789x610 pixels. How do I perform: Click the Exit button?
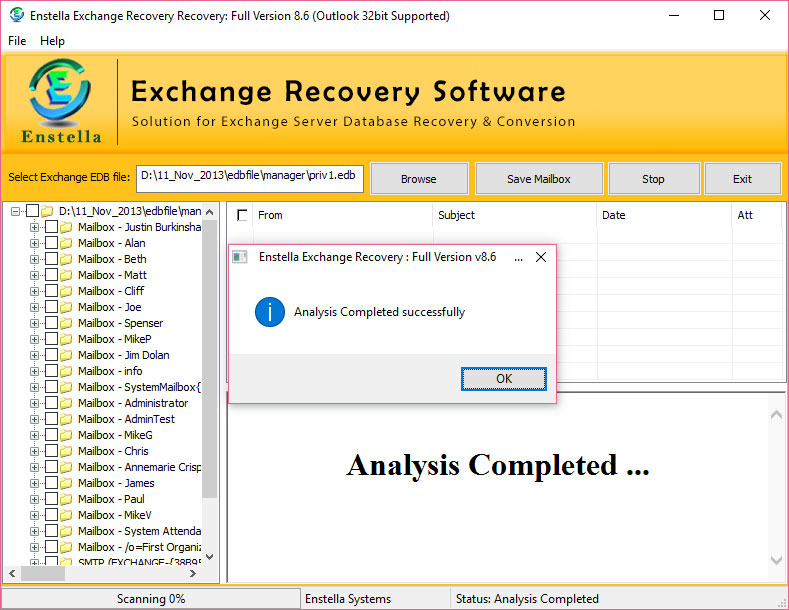coord(742,179)
